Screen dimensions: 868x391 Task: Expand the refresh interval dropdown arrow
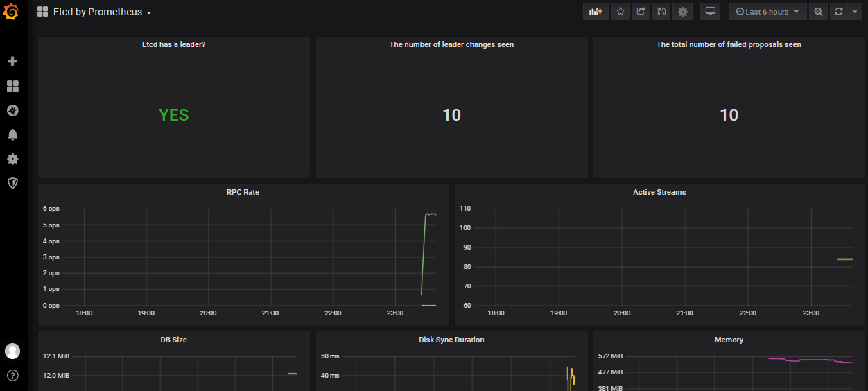click(x=855, y=12)
